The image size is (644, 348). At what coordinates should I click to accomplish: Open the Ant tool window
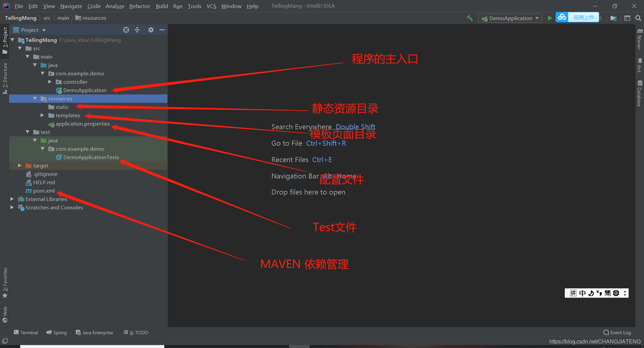[640, 65]
